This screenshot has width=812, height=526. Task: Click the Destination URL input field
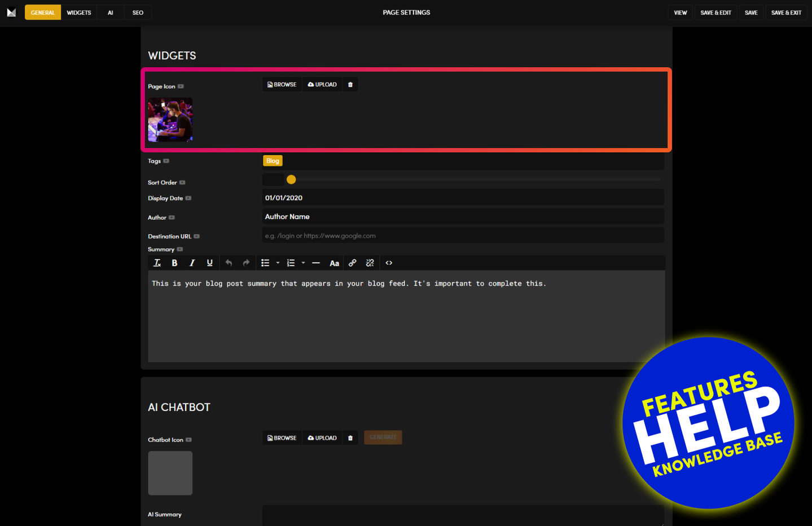(463, 236)
